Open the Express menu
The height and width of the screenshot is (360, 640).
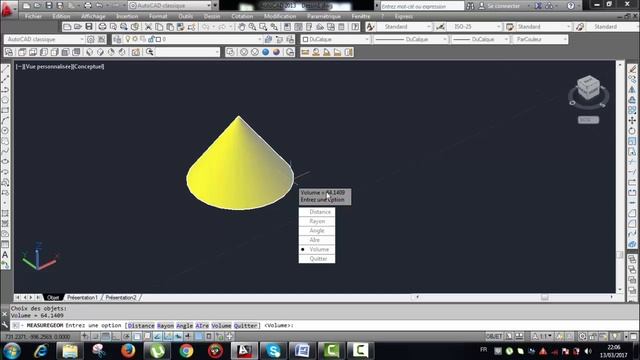tap(403, 16)
